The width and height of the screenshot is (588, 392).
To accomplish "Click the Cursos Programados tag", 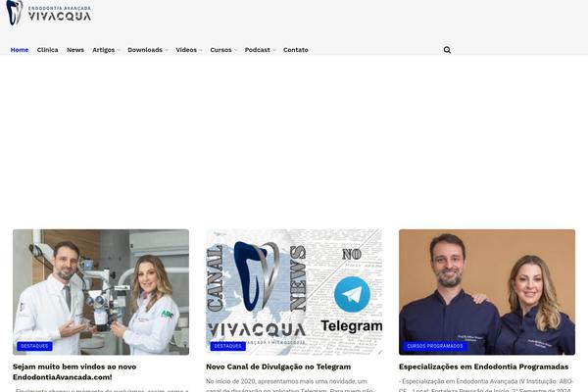I will point(435,346).
